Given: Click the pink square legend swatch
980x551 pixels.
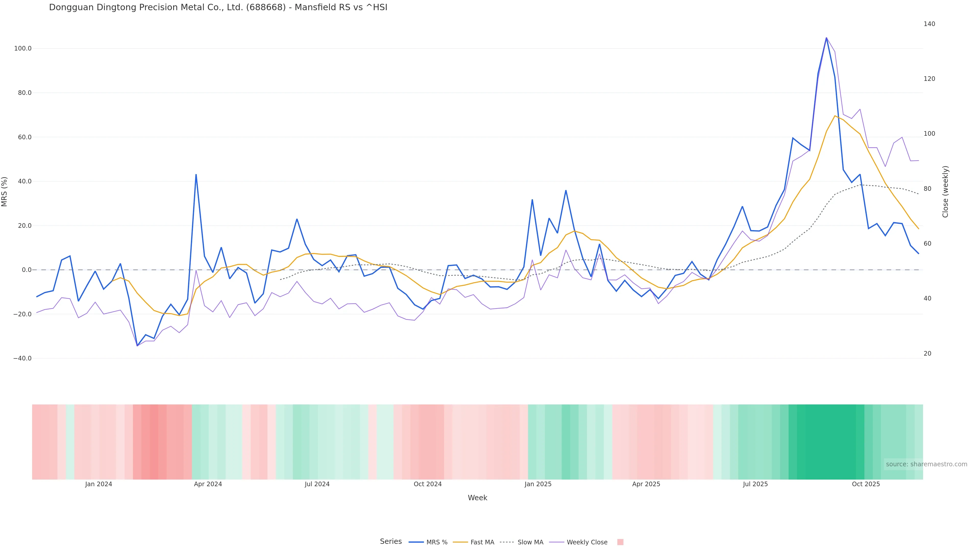Looking at the screenshot, I should [x=620, y=542].
